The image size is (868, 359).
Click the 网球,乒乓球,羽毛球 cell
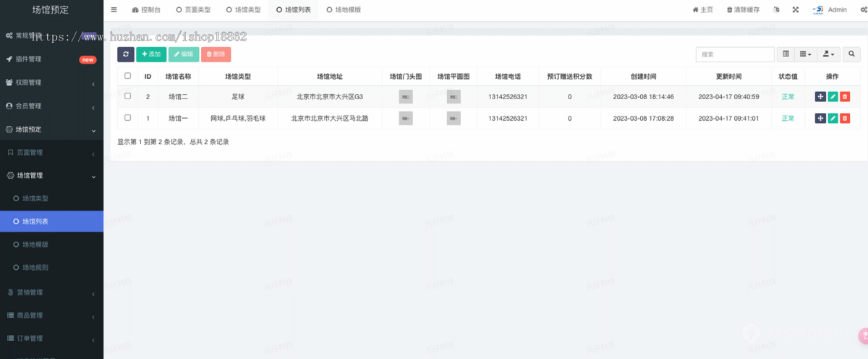(238, 118)
